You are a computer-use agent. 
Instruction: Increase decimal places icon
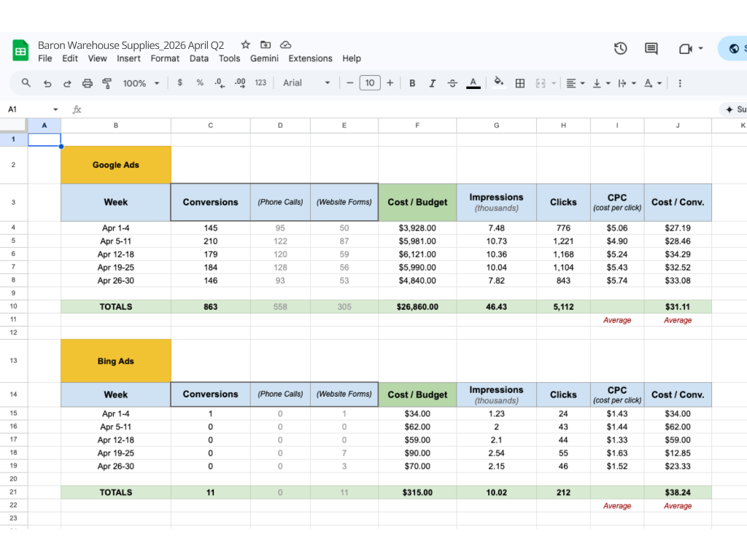(240, 83)
